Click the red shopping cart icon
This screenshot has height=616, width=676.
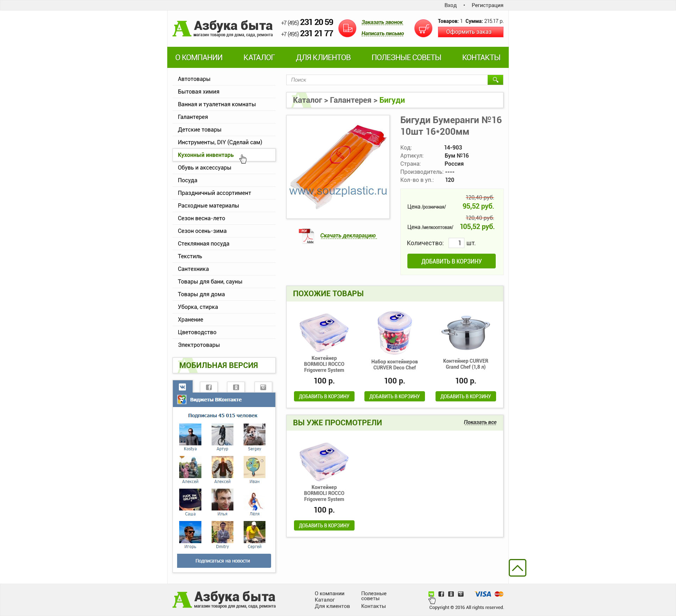pyautogui.click(x=423, y=28)
